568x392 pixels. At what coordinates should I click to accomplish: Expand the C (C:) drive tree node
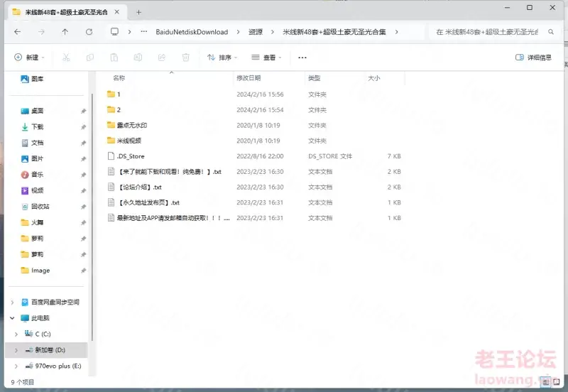tap(16, 334)
